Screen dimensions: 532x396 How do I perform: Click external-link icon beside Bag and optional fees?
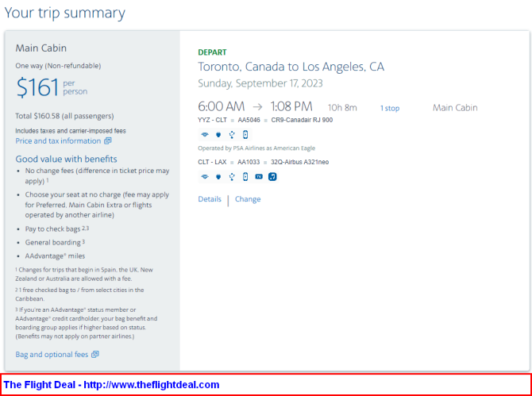(x=95, y=355)
